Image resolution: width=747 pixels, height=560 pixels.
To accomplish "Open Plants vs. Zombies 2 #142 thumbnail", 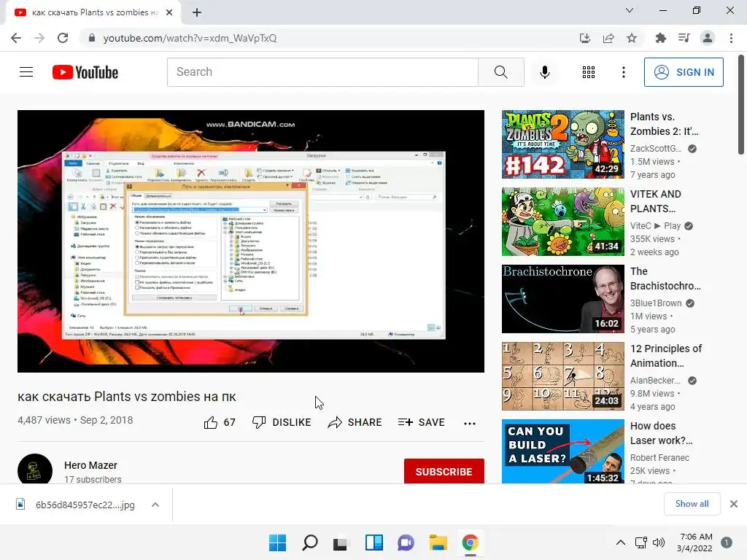I will 562,144.
